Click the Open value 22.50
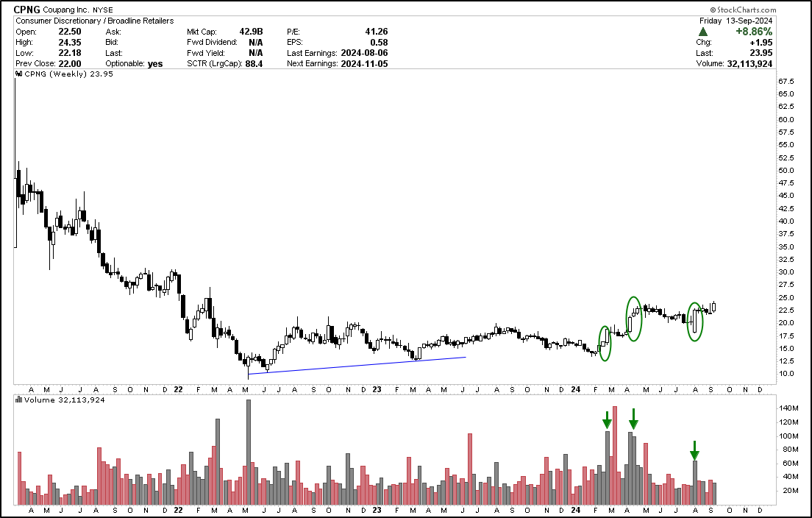Viewport: 812px width, 518px height. (x=69, y=32)
